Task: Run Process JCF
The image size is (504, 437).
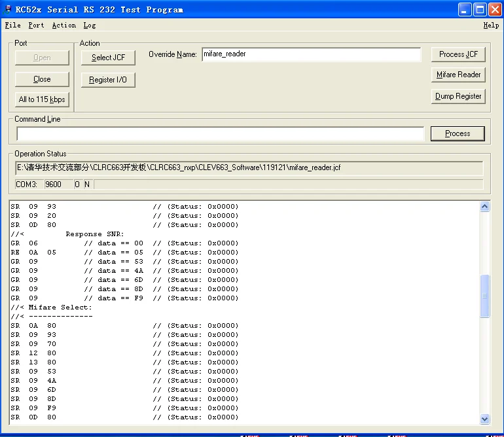Action: tap(458, 54)
